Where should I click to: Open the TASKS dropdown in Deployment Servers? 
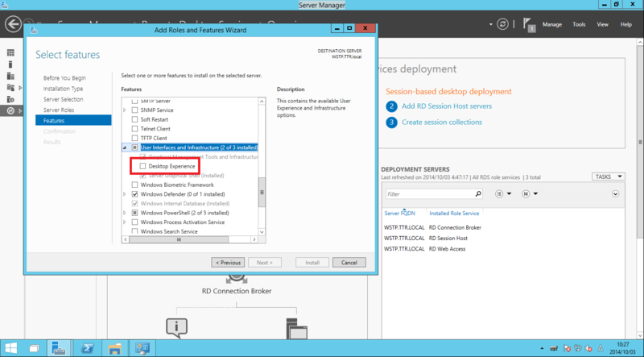[609, 176]
